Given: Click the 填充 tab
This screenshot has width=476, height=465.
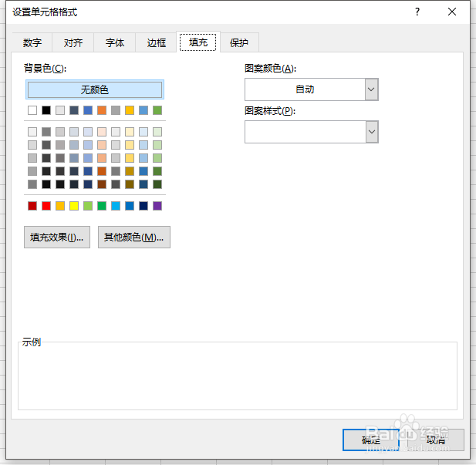Looking at the screenshot, I should pos(198,43).
